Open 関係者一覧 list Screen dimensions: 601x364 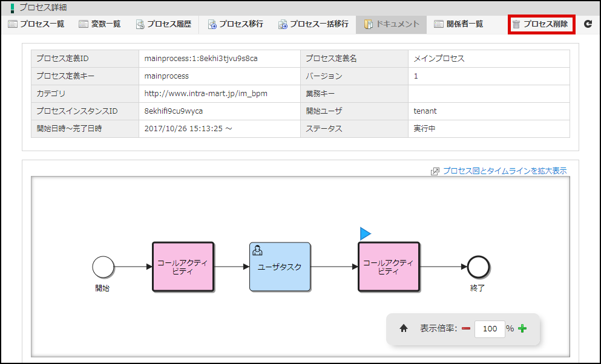458,24
